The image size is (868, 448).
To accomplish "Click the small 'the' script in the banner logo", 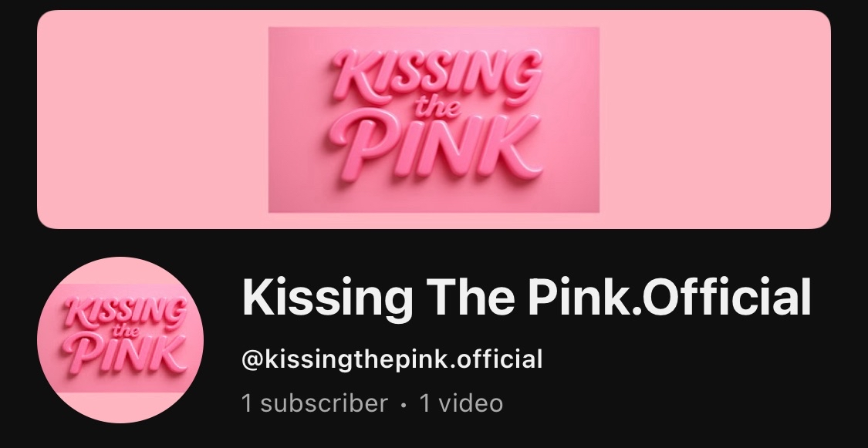I will (438, 105).
